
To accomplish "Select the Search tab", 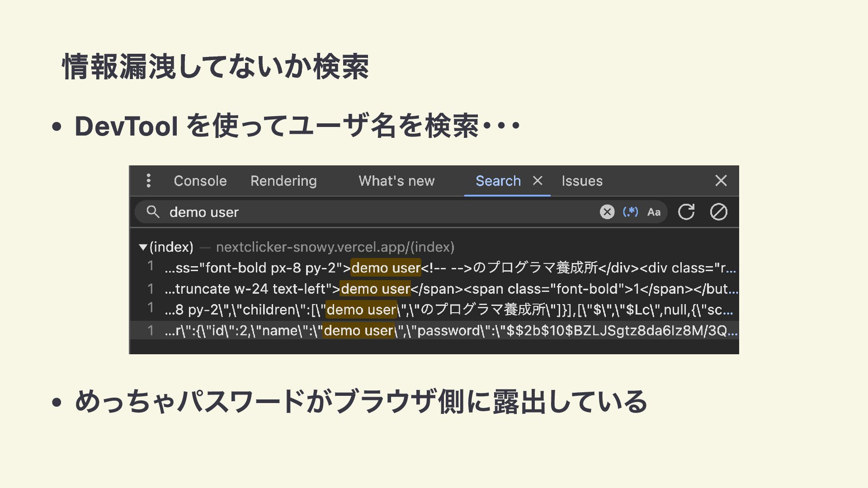I will (x=498, y=181).
